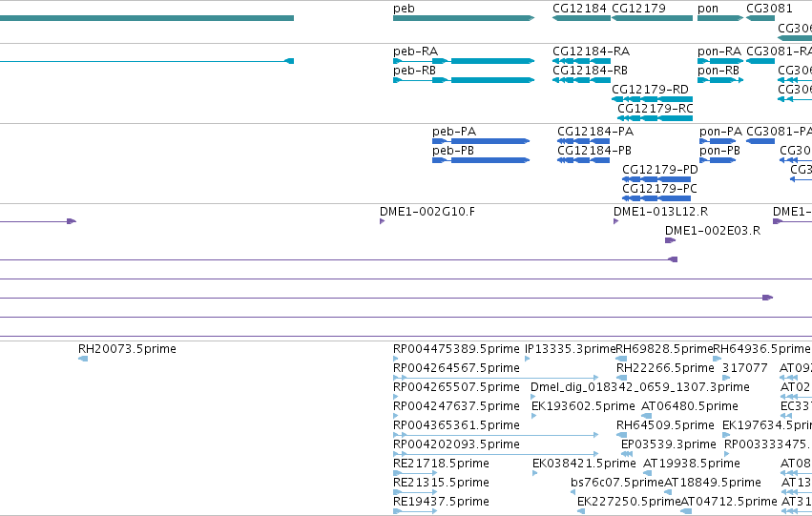This screenshot has width=812, height=516.
Task: Click EST EK227250.5prime
Action: (581, 511)
